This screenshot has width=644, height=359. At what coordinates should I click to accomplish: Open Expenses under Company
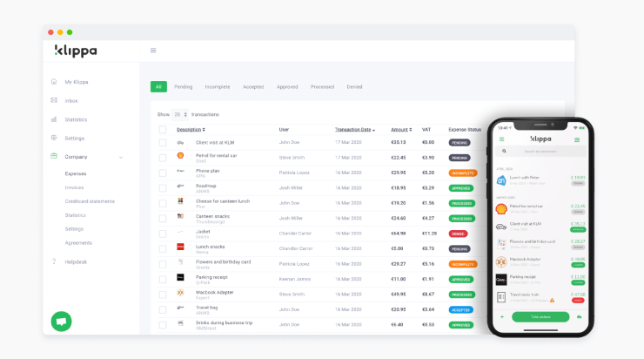pos(76,173)
